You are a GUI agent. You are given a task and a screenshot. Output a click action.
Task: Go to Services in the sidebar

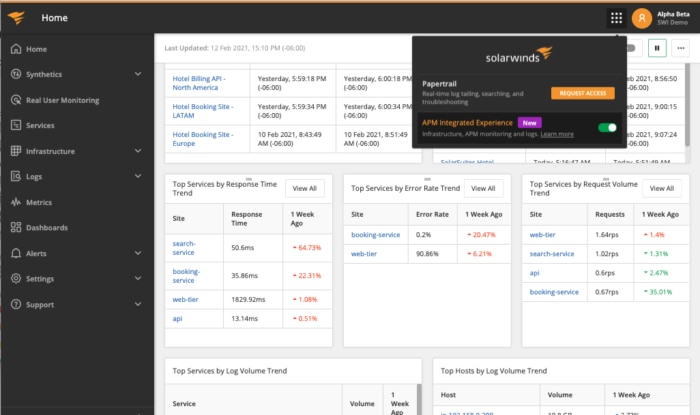tap(40, 125)
